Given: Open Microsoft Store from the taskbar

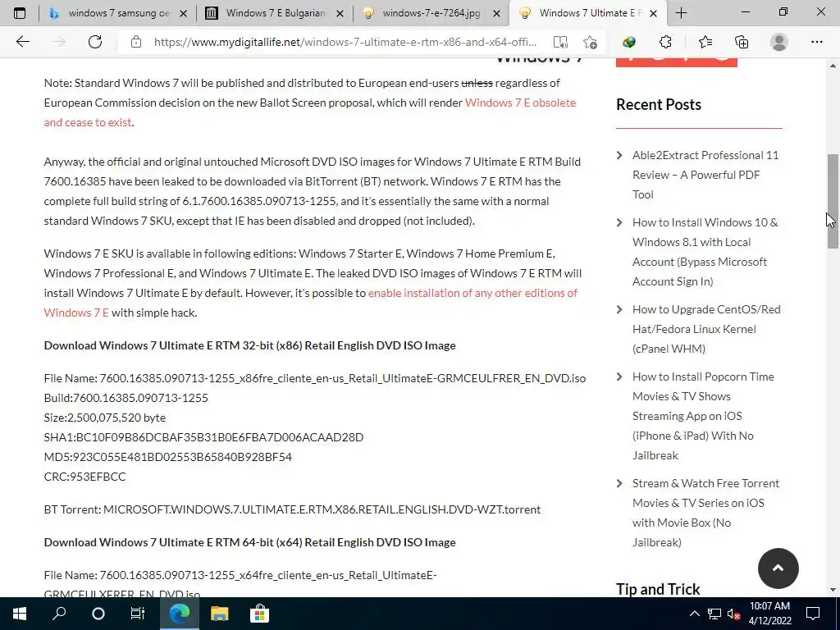Looking at the screenshot, I should (x=258, y=614).
